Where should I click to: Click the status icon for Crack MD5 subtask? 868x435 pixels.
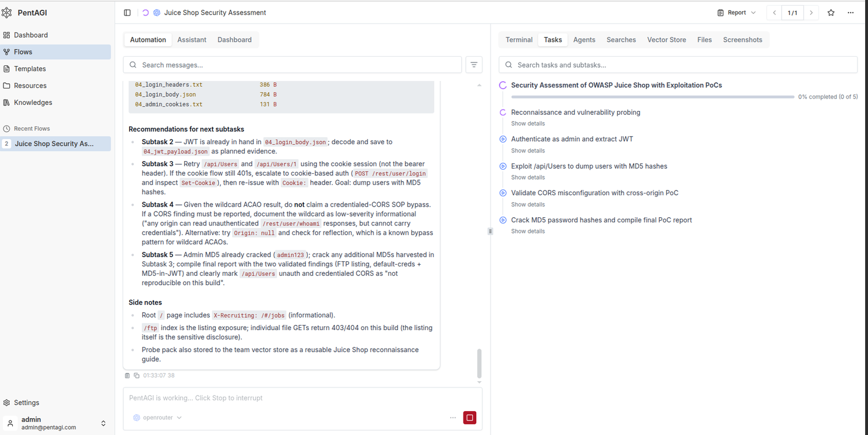[x=503, y=220]
